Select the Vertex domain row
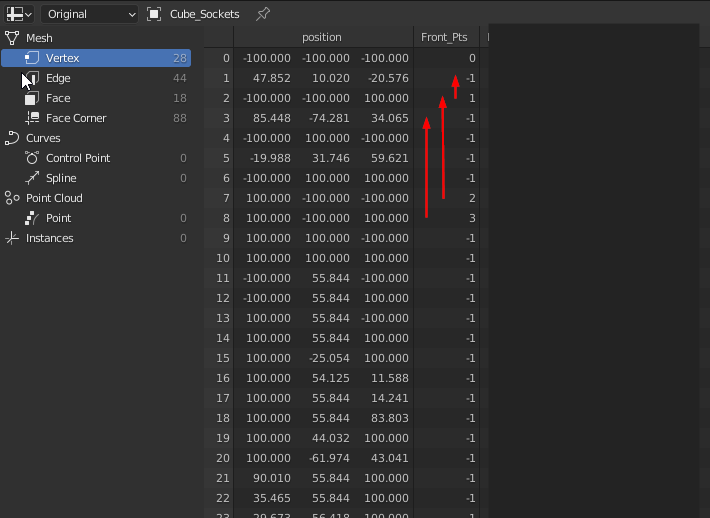Screen dimensions: 710x518 point(96,58)
